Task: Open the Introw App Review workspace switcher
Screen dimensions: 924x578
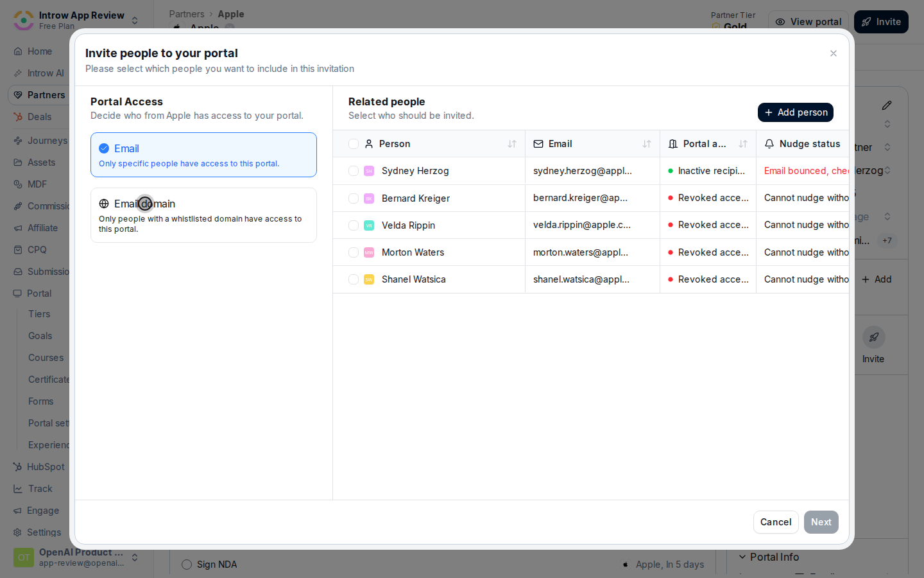Action: point(76,21)
